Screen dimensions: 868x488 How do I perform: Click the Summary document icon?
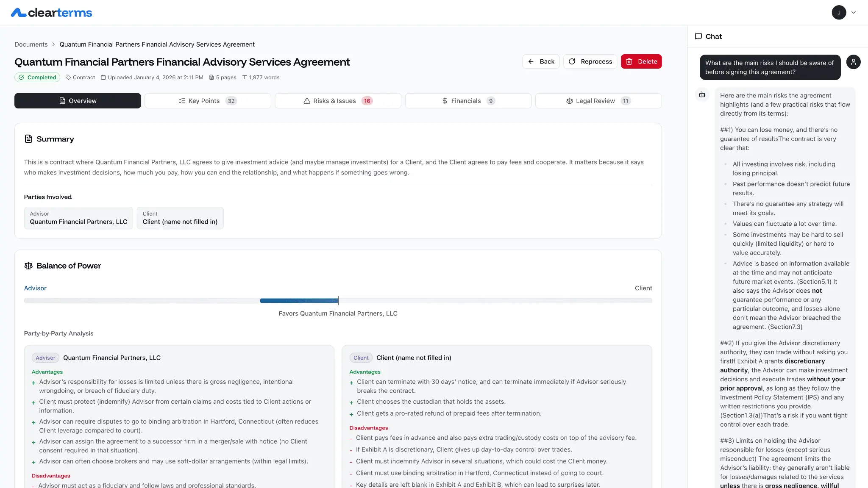click(x=28, y=139)
